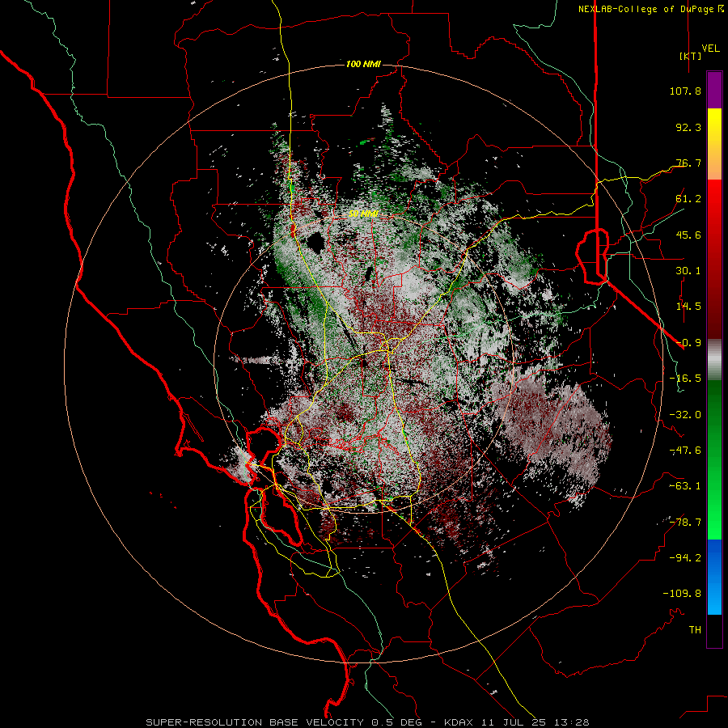Select the -0.9 scale value
Viewport: 728px width, 728px height.
688,343
